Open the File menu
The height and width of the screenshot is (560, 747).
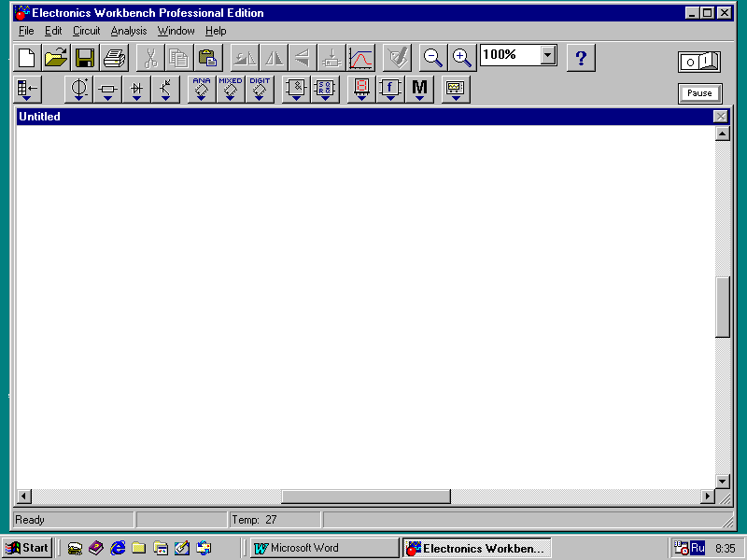(26, 31)
